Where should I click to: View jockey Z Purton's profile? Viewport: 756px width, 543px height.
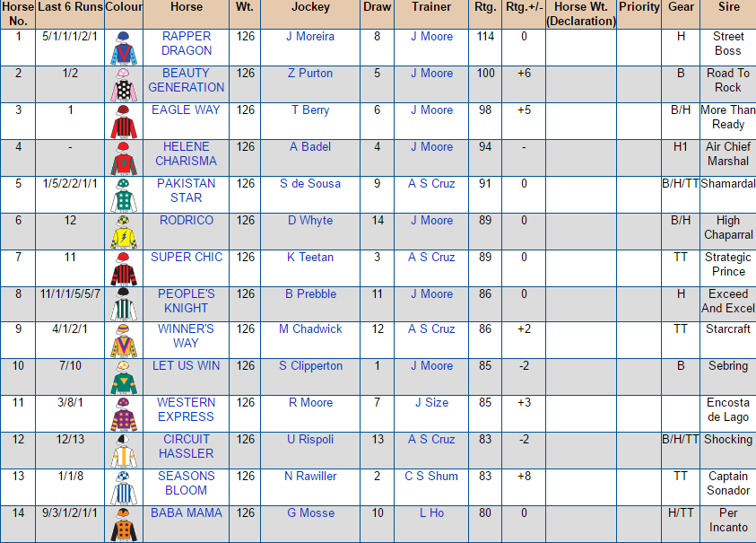coord(310,74)
